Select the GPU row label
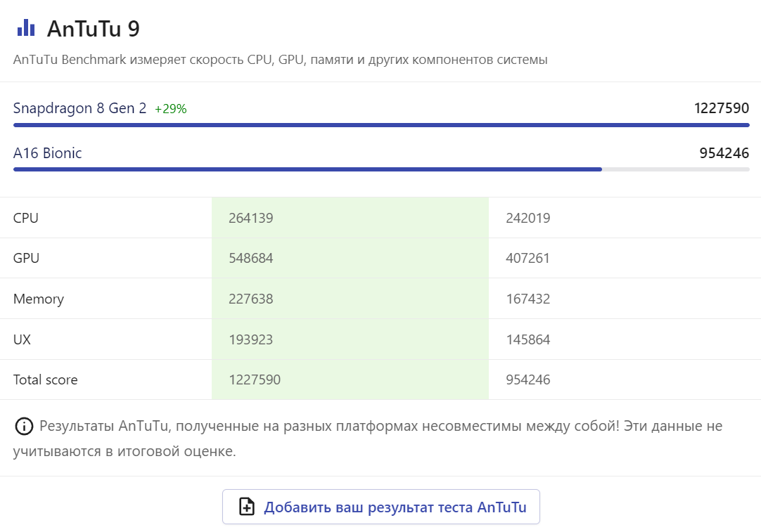 [x=26, y=259]
